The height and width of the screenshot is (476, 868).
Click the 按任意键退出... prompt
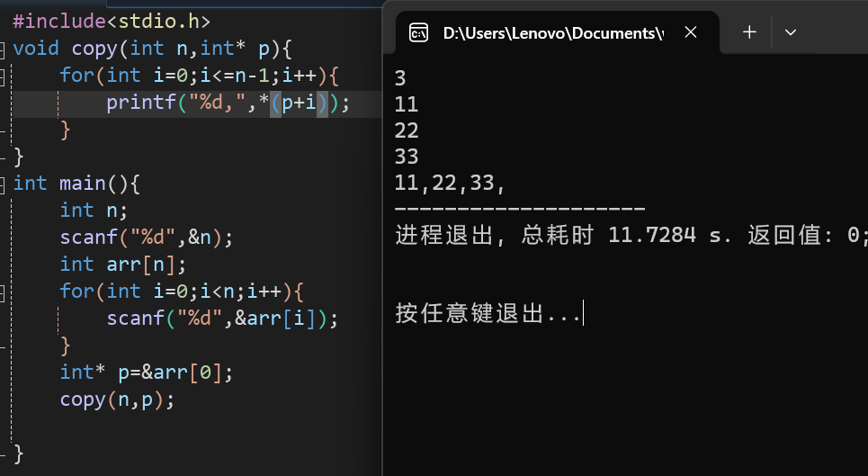tap(488, 314)
